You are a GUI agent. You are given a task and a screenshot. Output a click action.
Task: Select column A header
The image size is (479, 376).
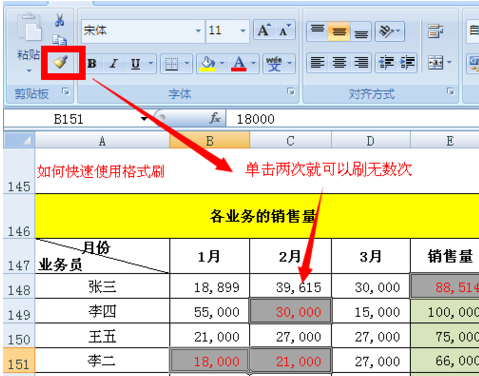point(102,141)
